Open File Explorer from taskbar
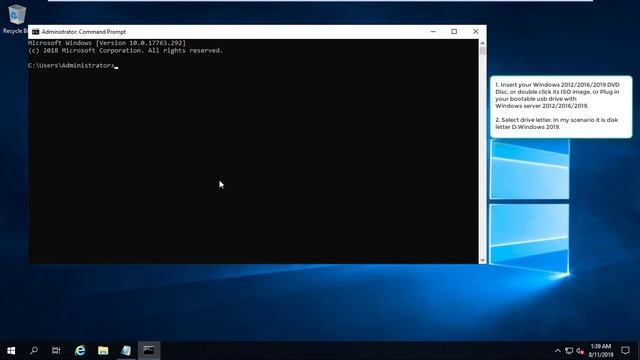This screenshot has width=640, height=360. click(x=103, y=351)
